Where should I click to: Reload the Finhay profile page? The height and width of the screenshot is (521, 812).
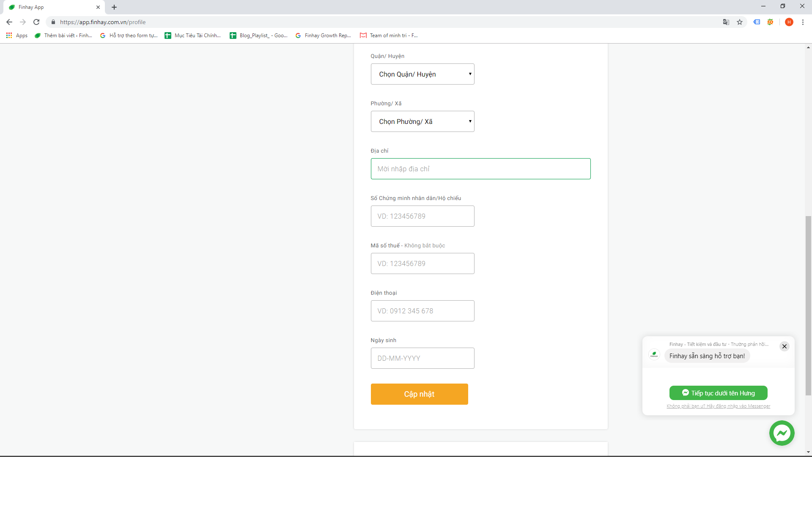[x=36, y=22]
